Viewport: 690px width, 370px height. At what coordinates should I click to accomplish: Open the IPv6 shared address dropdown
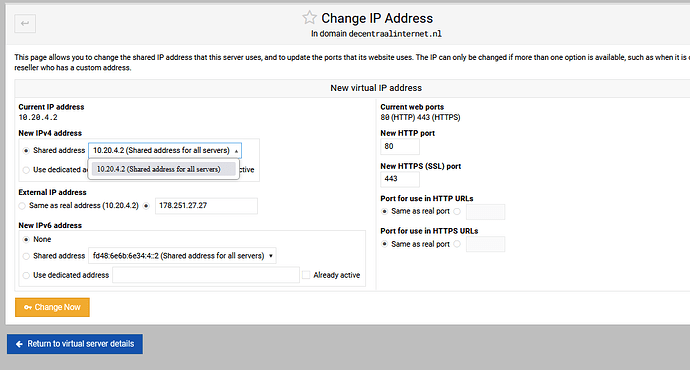pyautogui.click(x=182, y=256)
